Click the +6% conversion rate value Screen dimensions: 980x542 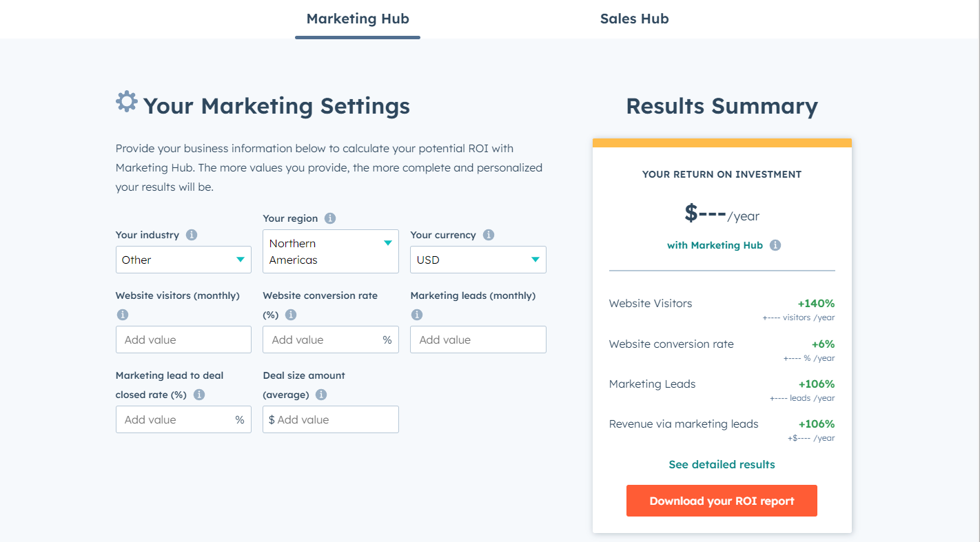point(823,344)
